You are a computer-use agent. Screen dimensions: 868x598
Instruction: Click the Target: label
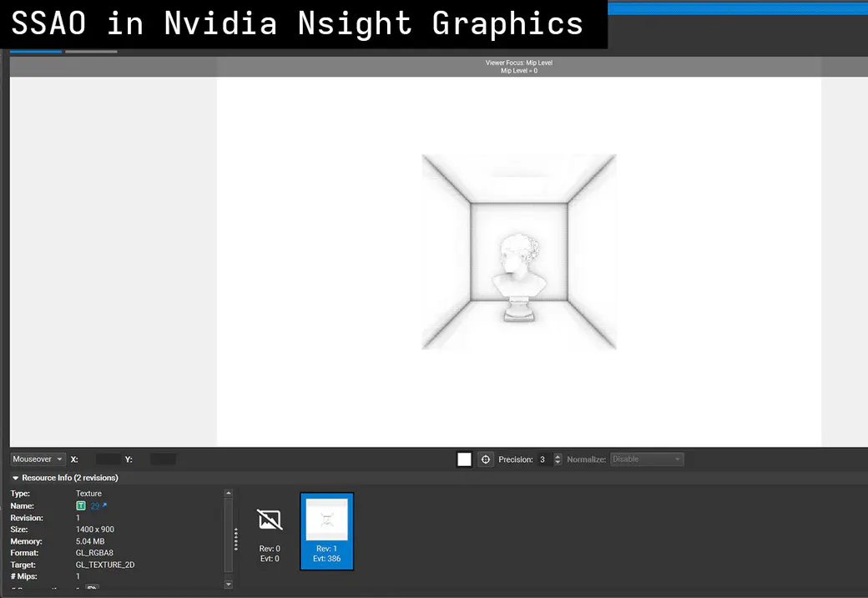coord(23,565)
